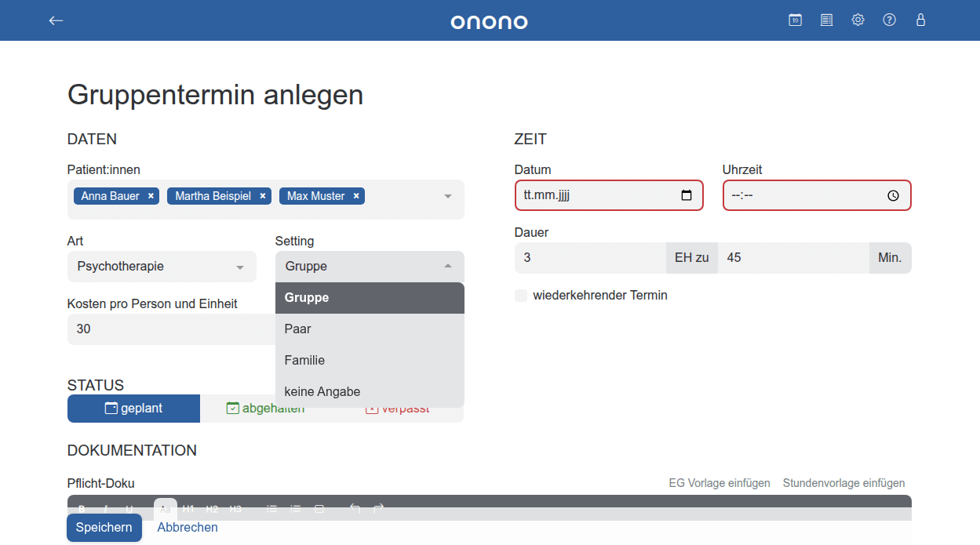Click the back arrow in the header
The image size is (980, 545).
tap(56, 20)
